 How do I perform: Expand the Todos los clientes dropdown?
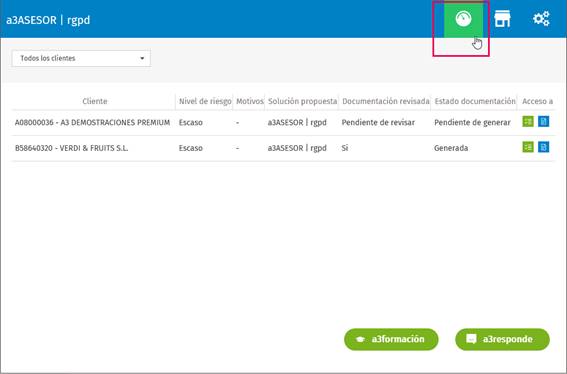pyautogui.click(x=81, y=58)
